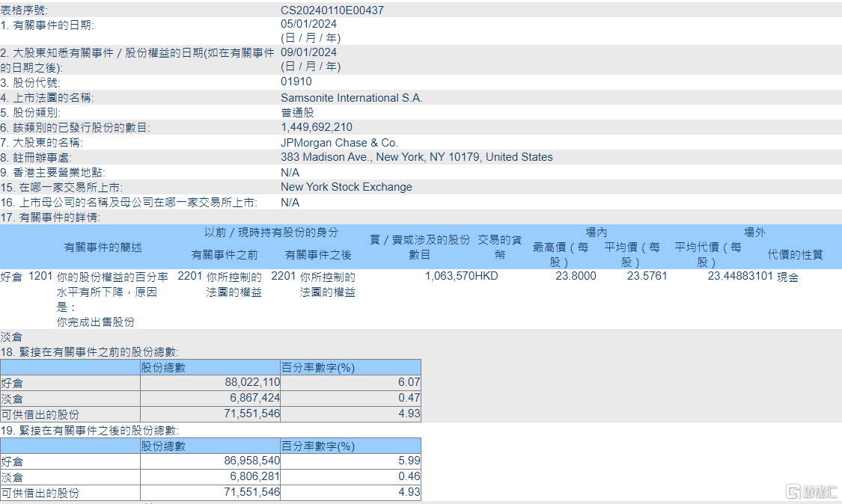Viewport: 842px width, 504px height.
Task: Click issued shares figure 1,449,692,210
Action: [317, 127]
